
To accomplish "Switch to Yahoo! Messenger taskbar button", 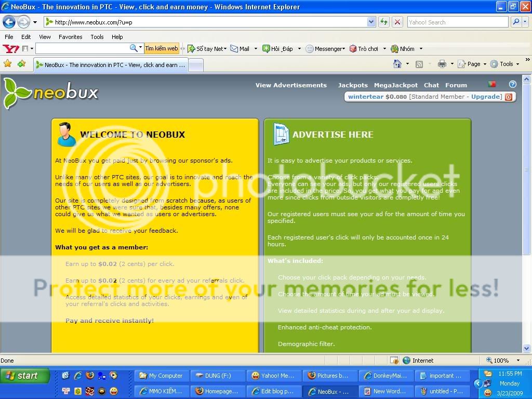I will click(x=274, y=376).
